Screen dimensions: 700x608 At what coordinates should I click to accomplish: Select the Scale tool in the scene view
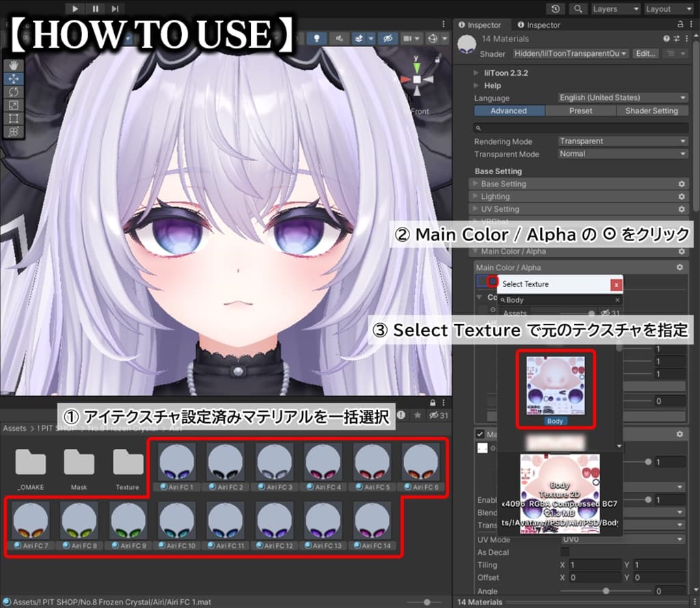pyautogui.click(x=13, y=105)
